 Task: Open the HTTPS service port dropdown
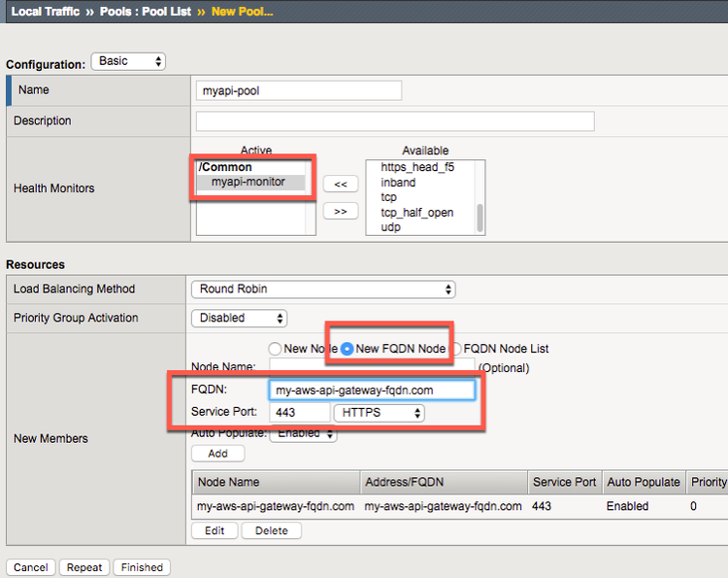(x=379, y=413)
